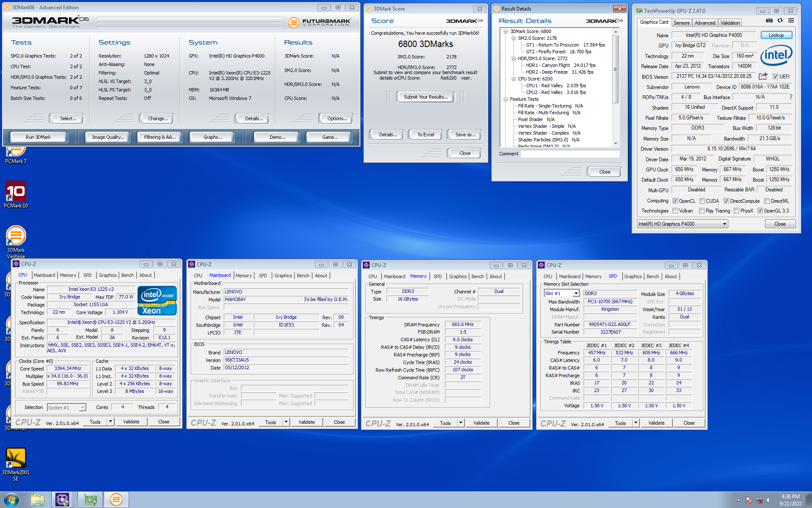Open Windows Explorer from the taskbar

pos(38,500)
